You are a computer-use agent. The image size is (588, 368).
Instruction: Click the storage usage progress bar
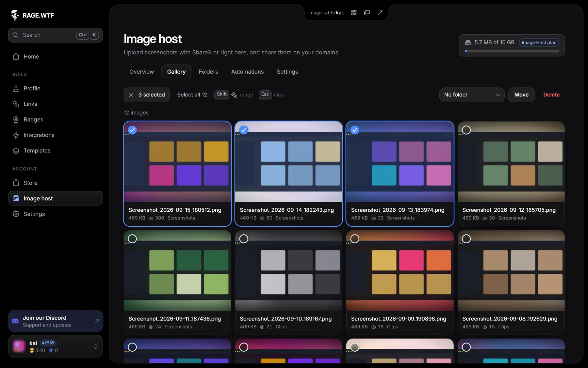pos(512,51)
